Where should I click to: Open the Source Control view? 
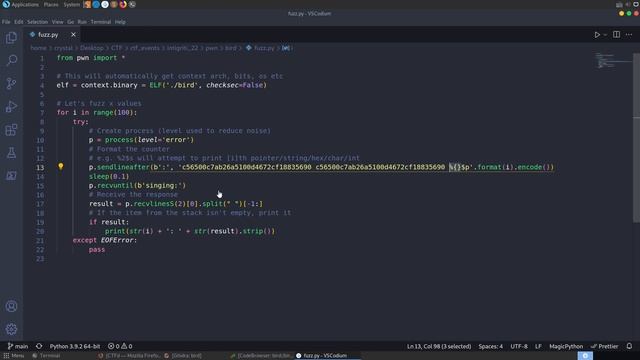click(11, 84)
